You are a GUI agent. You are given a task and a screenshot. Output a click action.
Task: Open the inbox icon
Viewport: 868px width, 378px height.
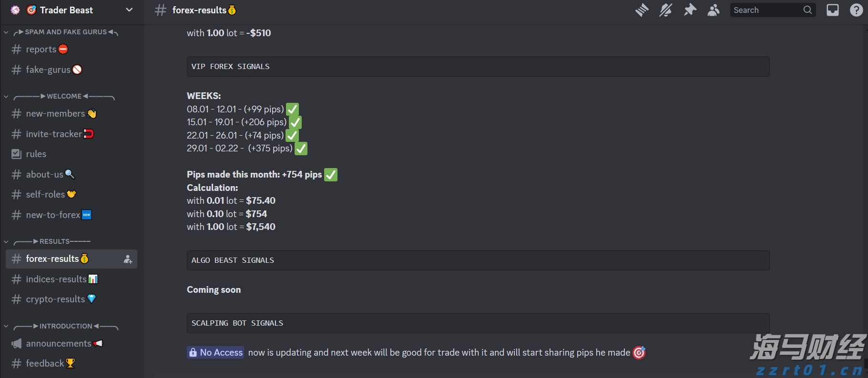(x=833, y=10)
